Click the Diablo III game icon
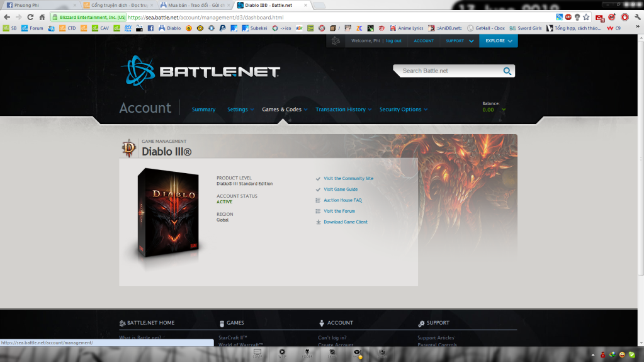 pyautogui.click(x=128, y=148)
